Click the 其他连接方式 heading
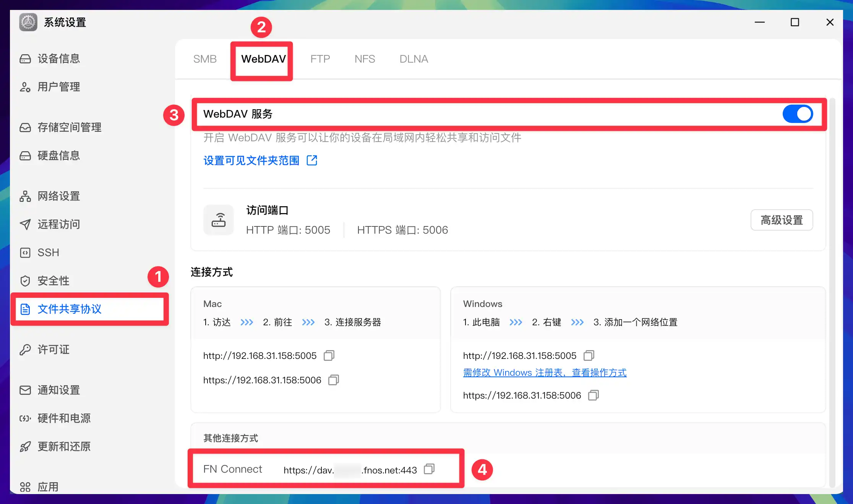Viewport: 853px width, 504px height. 230,438
